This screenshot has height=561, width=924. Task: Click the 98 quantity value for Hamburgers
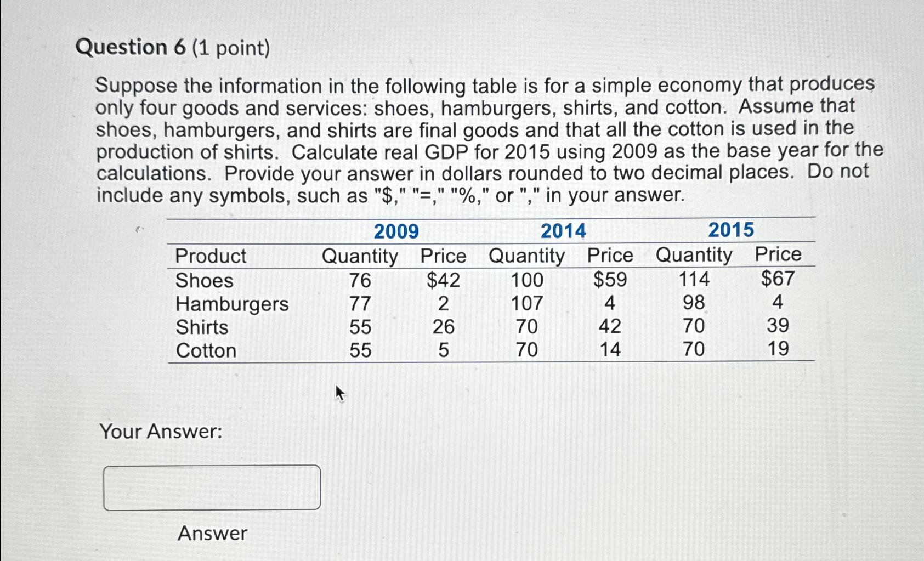point(694,303)
